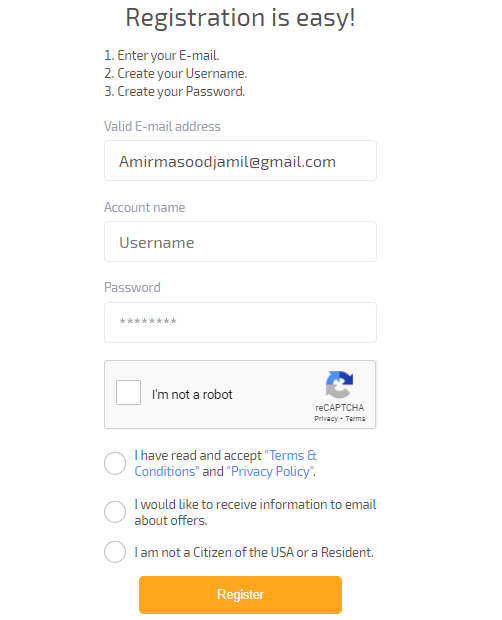
Task: Click the "I'm not a robot" text
Action: pyautogui.click(x=192, y=395)
